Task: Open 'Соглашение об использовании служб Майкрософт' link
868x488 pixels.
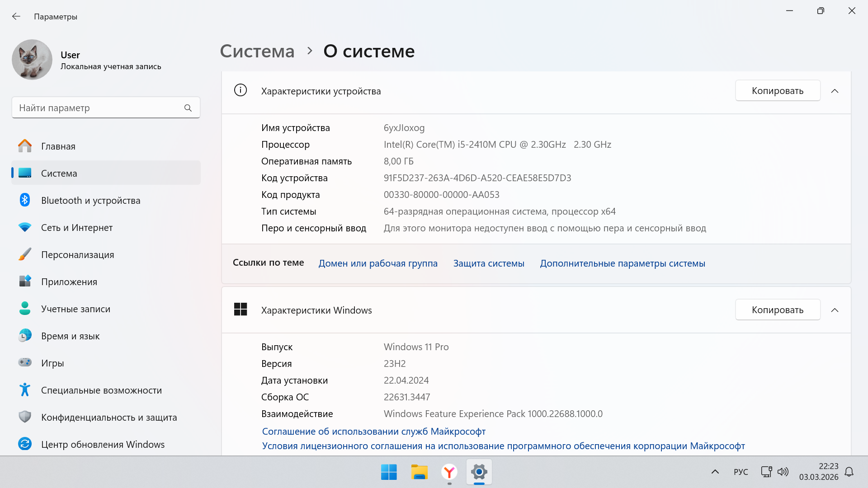Action: pyautogui.click(x=374, y=432)
